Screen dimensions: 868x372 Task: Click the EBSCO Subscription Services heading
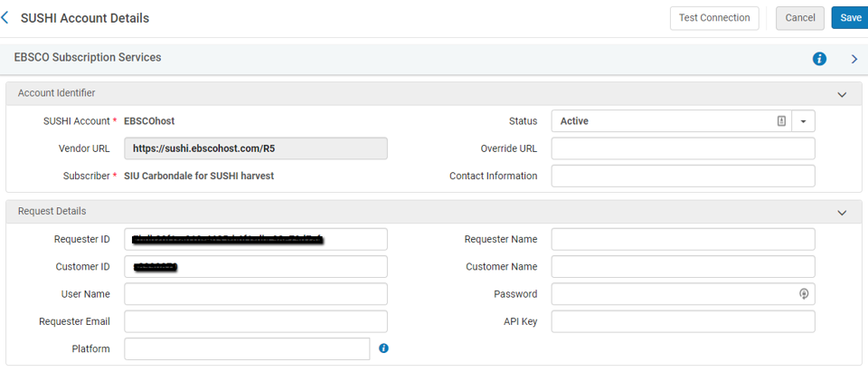click(88, 57)
